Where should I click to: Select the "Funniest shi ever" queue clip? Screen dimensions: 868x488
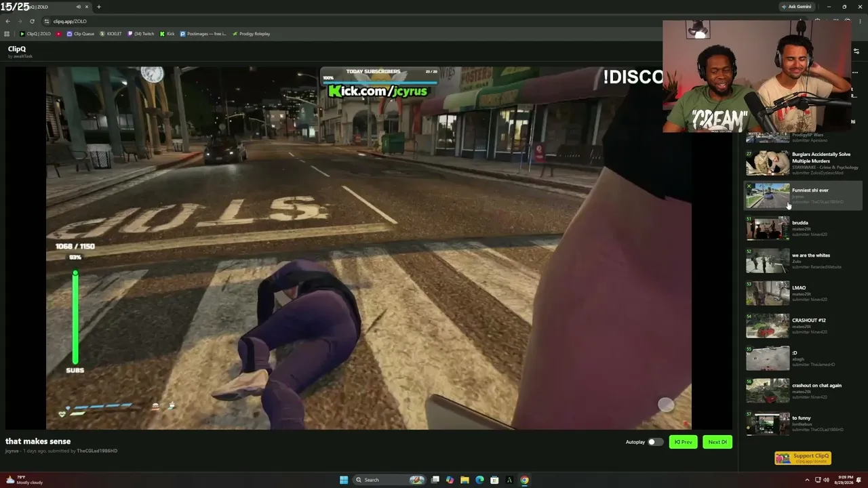804,195
